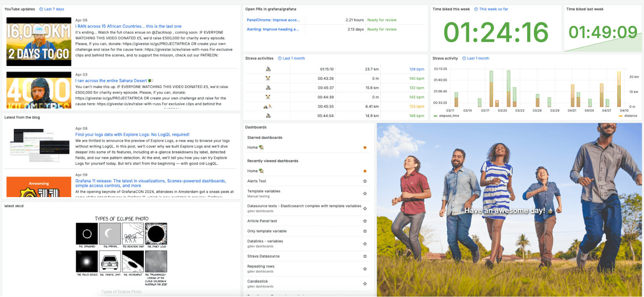Star the Strava Datasource dashboard
644x297 pixels.
coord(365,256)
